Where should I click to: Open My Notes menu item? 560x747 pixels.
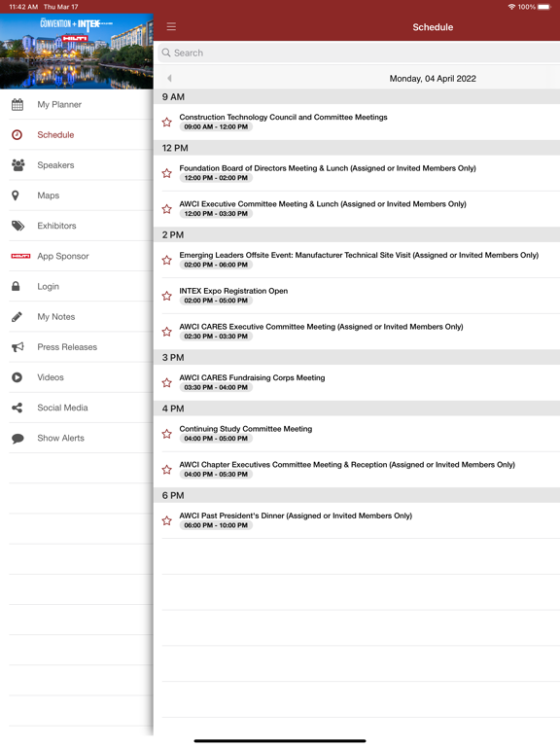(x=76, y=316)
